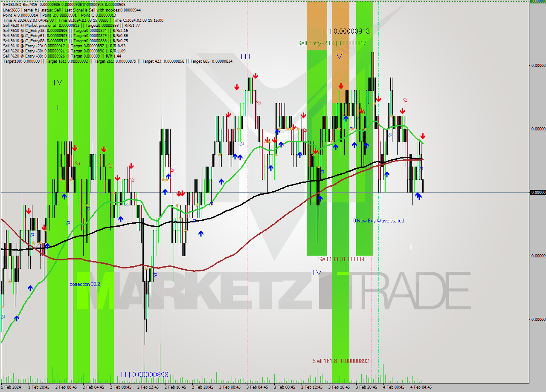Select the Target100 / Target 161 targets line

(x=118, y=61)
